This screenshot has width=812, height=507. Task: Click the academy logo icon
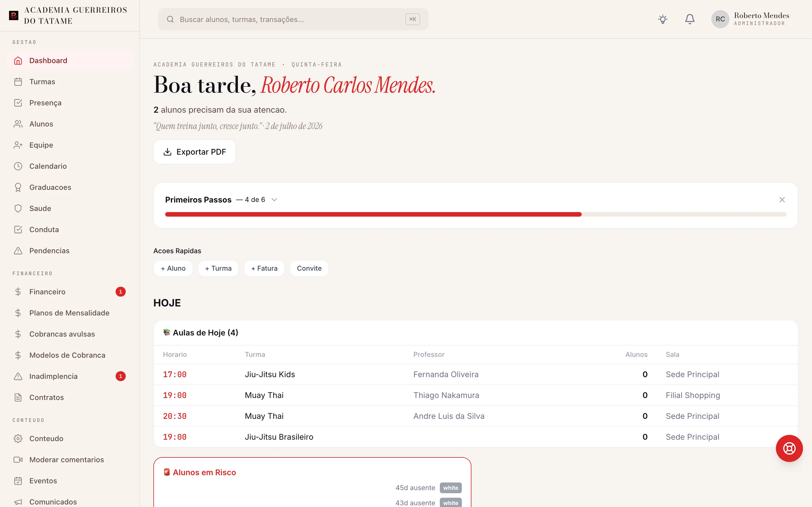coord(14,15)
